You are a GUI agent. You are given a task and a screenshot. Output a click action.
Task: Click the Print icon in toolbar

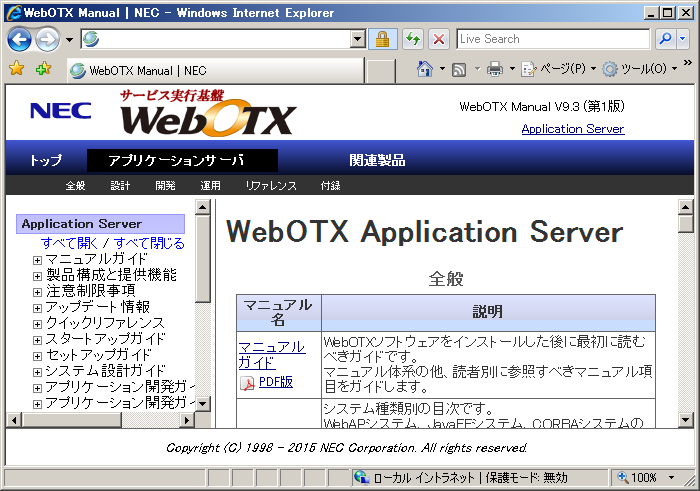tap(494, 69)
